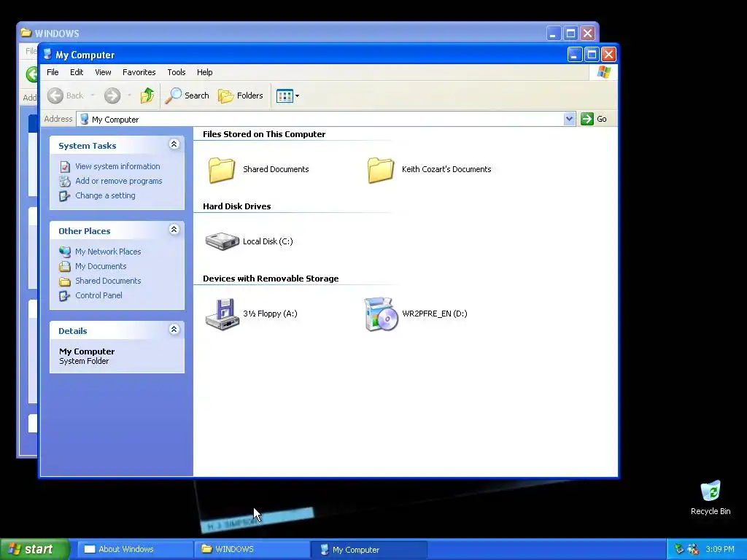Click the My Network Places globe icon
The width and height of the screenshot is (747, 560).
[x=65, y=252]
